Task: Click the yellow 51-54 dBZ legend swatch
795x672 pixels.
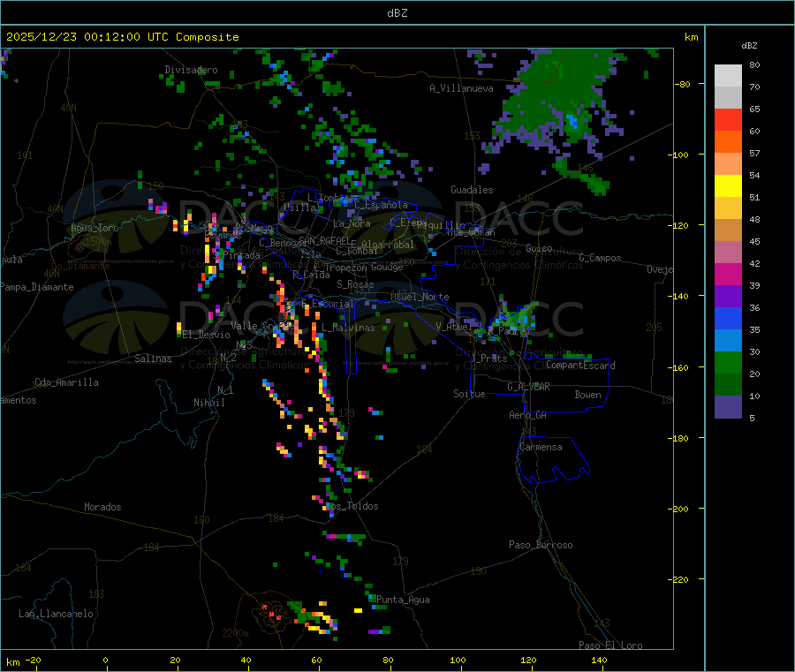Action: tap(728, 186)
